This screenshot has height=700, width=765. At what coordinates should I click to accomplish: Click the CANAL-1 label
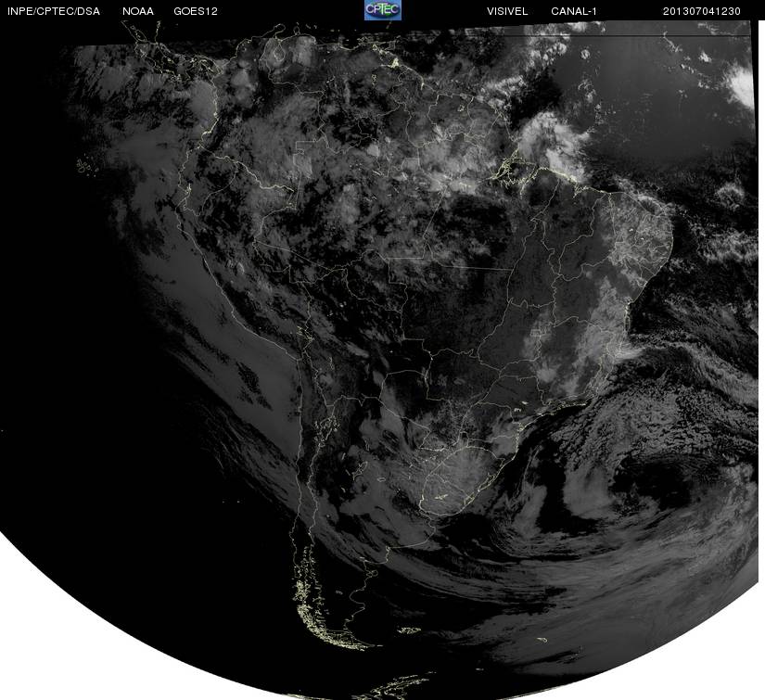(x=574, y=11)
